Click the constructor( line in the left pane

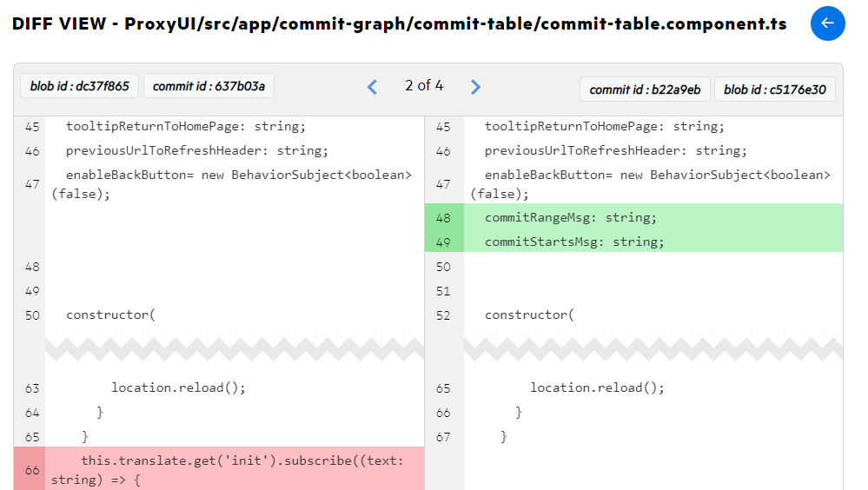point(110,315)
